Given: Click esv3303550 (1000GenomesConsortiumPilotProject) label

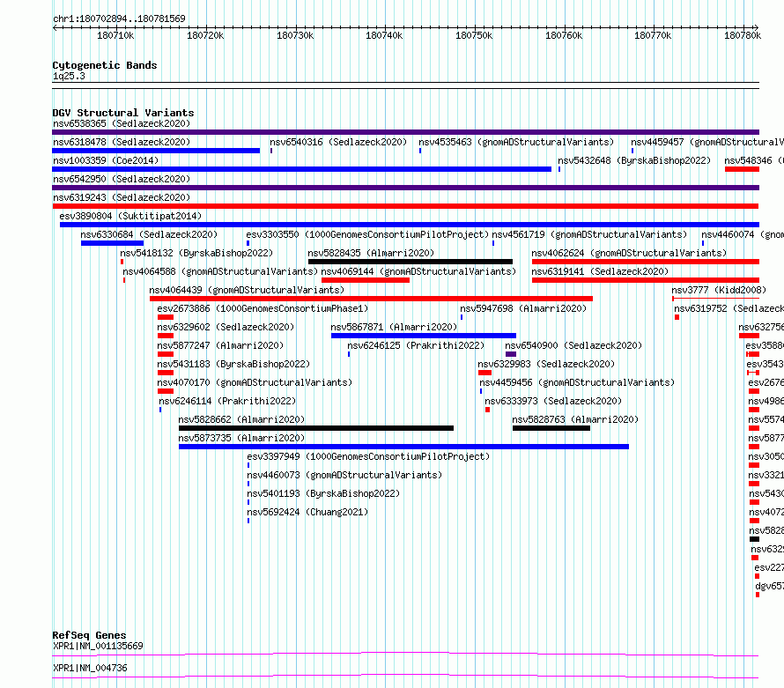Looking at the screenshot, I should pyautogui.click(x=367, y=234).
